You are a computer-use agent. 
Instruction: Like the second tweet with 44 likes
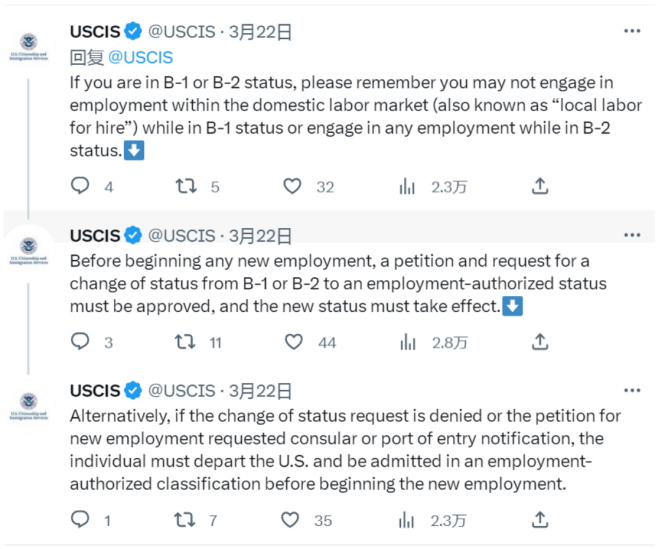[x=293, y=342]
